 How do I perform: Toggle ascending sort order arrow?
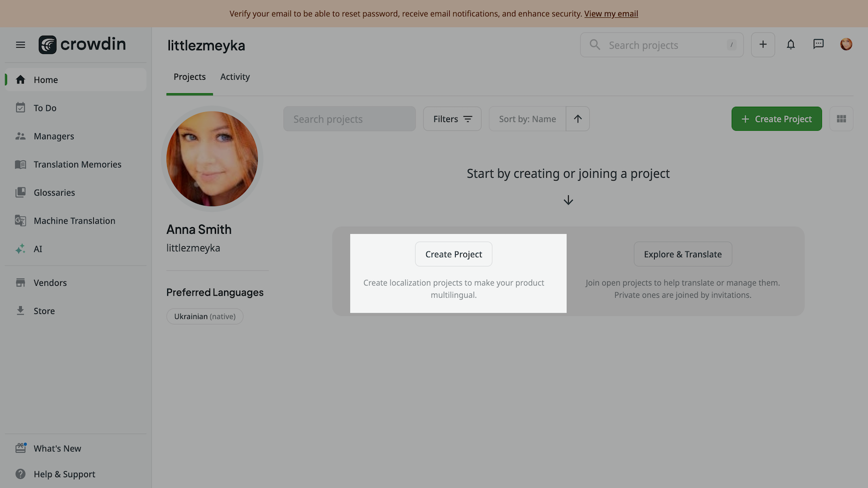point(578,119)
